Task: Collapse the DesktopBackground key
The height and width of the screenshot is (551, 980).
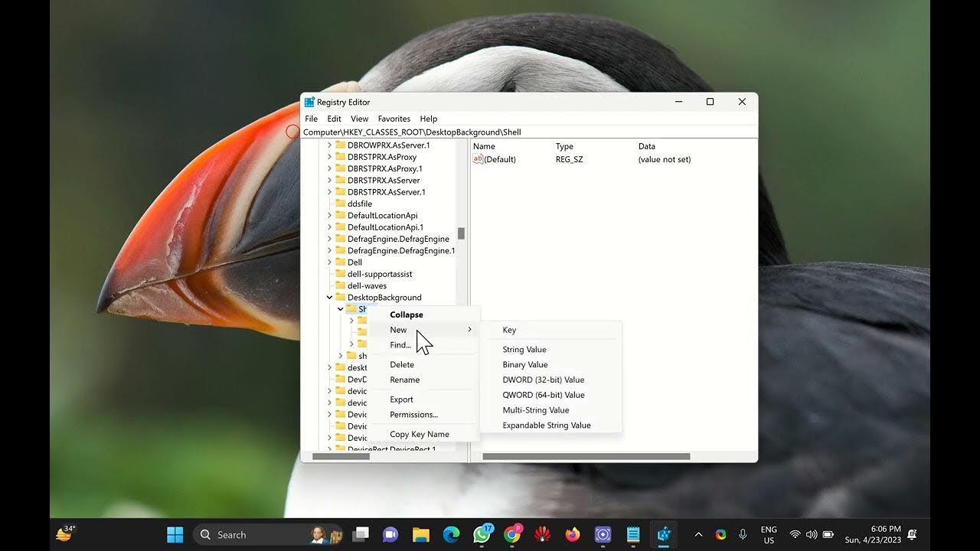Action: click(x=330, y=297)
